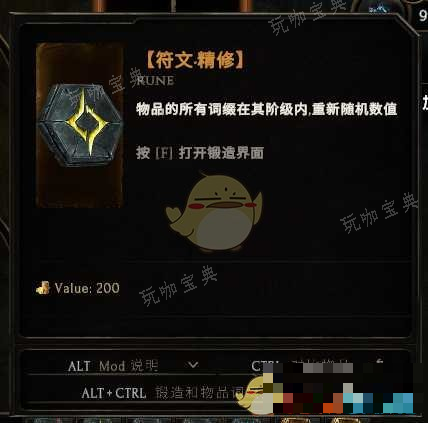Click the gold coin value icon

(x=43, y=288)
